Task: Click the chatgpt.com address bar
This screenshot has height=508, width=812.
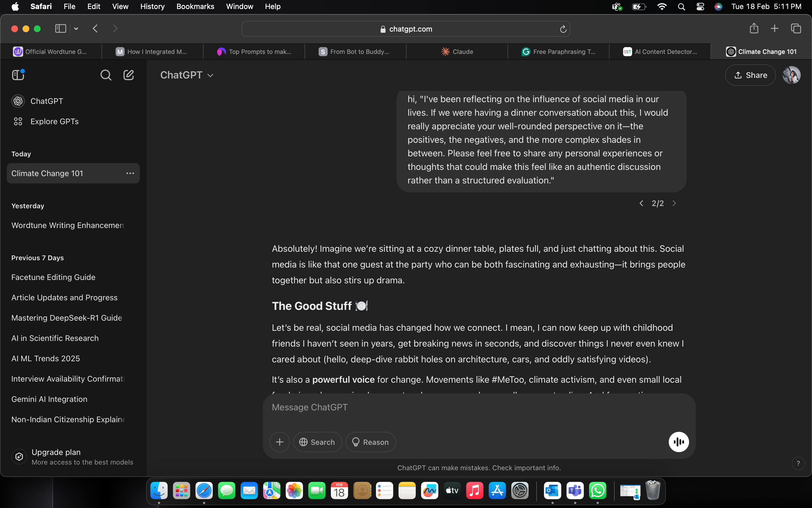Action: click(406, 29)
